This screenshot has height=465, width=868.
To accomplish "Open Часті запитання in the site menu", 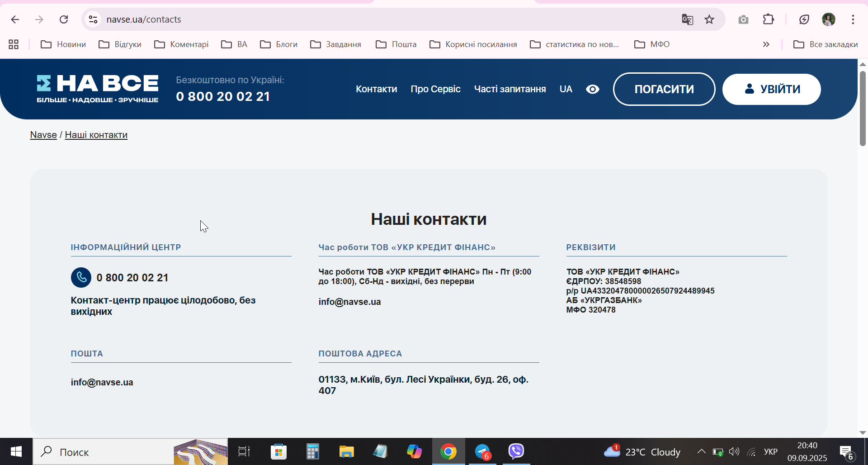I will (510, 89).
